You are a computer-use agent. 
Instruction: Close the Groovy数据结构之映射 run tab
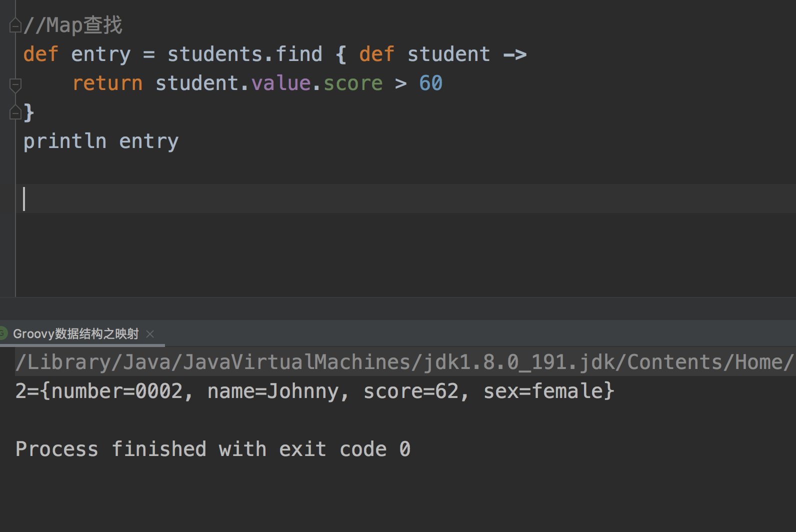pyautogui.click(x=150, y=334)
